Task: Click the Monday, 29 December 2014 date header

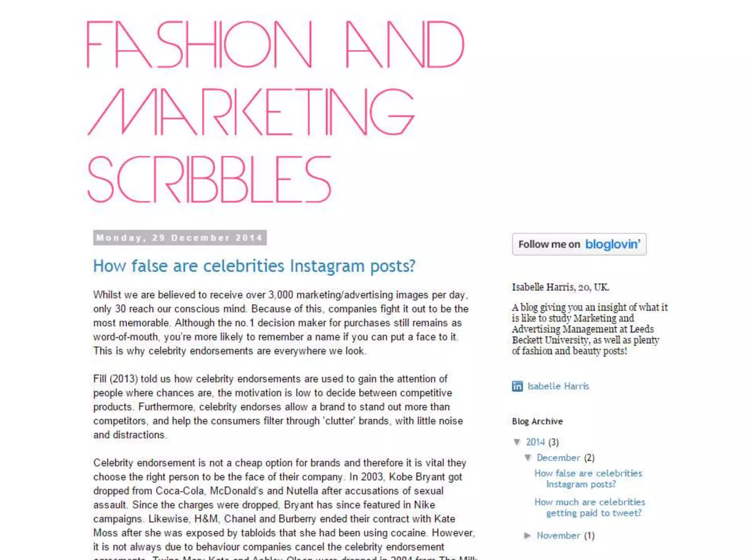Action: (x=180, y=238)
